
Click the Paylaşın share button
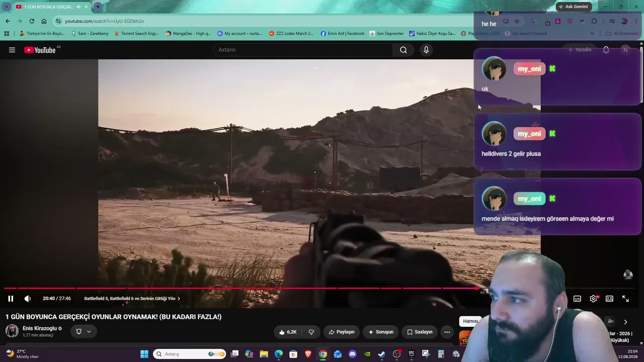tap(341, 332)
